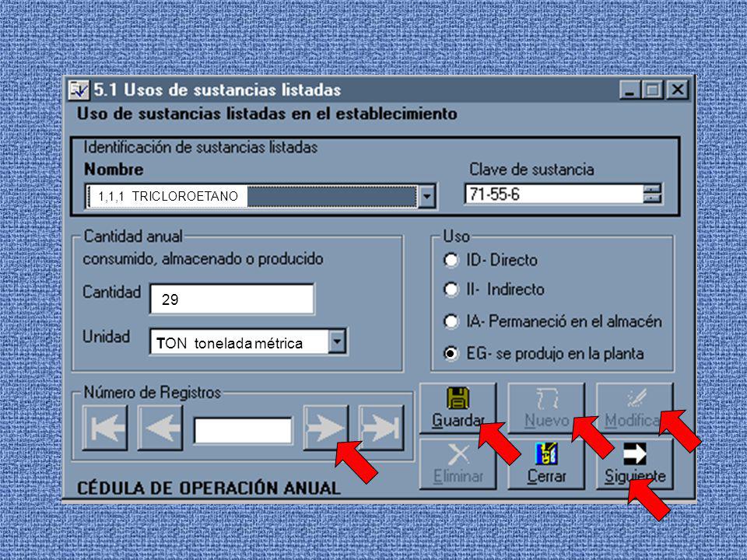Viewport: 747px width, 560px height.
Task: Open the Unidad unit dropdown
Action: pos(337,341)
